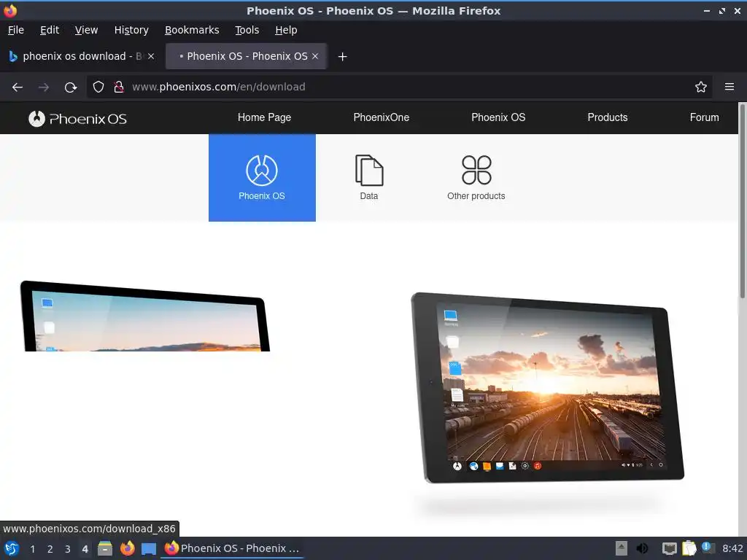Reload the page with the refresh icon
The width and height of the screenshot is (747, 560).
(x=71, y=87)
